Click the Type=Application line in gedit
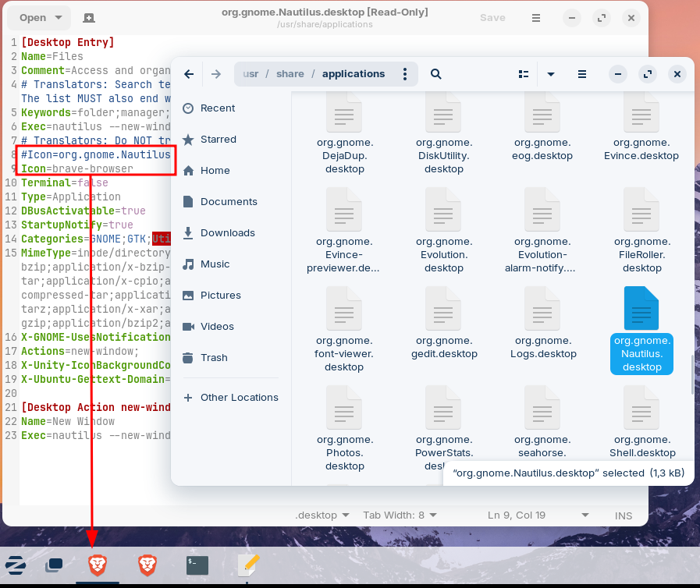The height and width of the screenshot is (588, 700). pos(70,197)
